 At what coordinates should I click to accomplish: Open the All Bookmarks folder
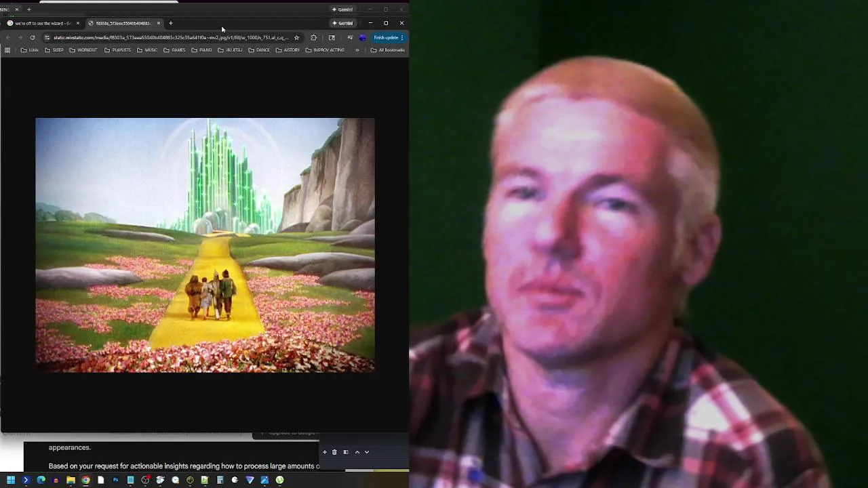(x=388, y=50)
